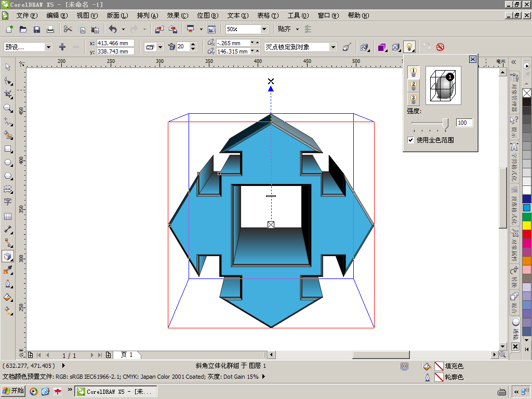Uncheck 使用全色范围 checkbox
The image size is (532, 399).
pyautogui.click(x=410, y=140)
